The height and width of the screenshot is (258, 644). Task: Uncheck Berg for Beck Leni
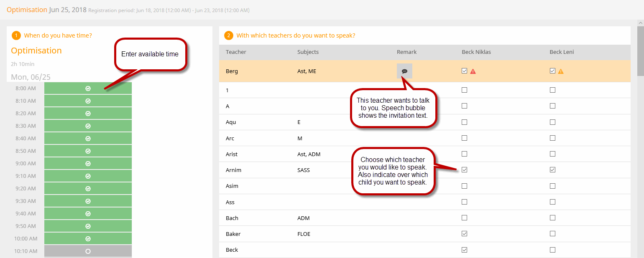[552, 71]
